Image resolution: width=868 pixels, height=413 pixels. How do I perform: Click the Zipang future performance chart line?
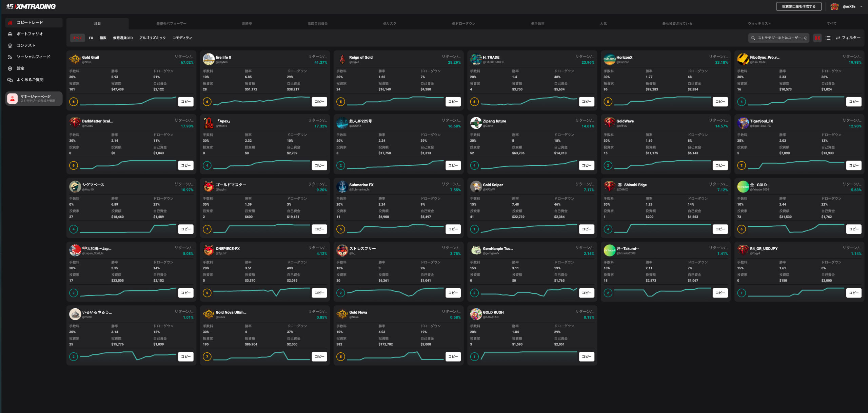(x=529, y=165)
